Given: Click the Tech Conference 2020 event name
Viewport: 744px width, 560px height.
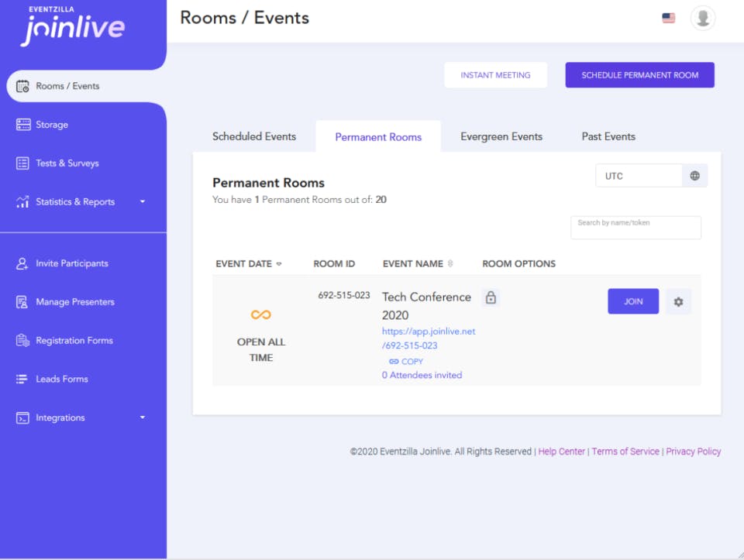Looking at the screenshot, I should point(426,306).
